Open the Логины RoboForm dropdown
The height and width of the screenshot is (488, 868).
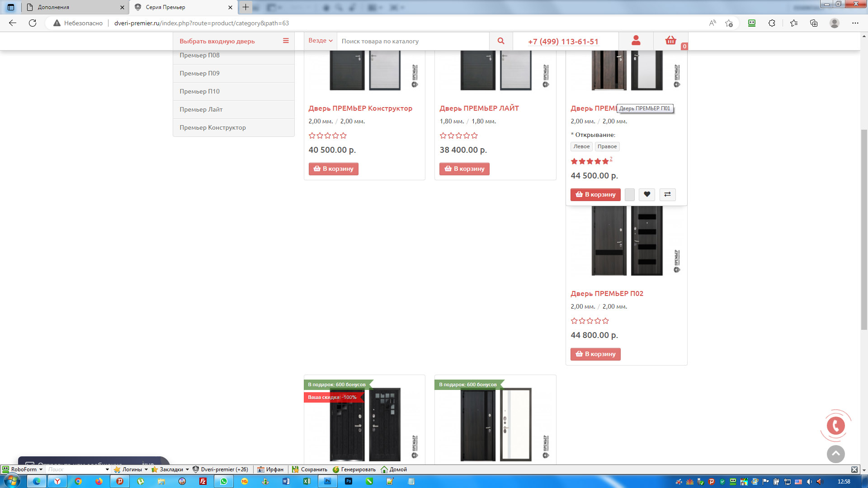131,469
